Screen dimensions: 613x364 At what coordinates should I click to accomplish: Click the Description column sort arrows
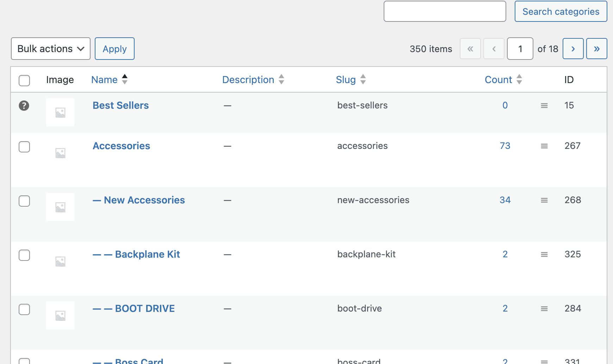pyautogui.click(x=281, y=80)
